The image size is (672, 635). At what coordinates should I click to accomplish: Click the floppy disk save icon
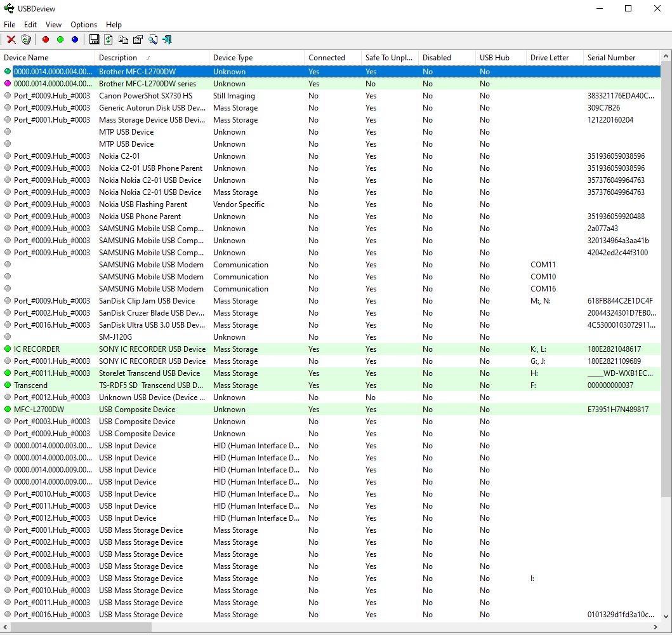tap(94, 39)
